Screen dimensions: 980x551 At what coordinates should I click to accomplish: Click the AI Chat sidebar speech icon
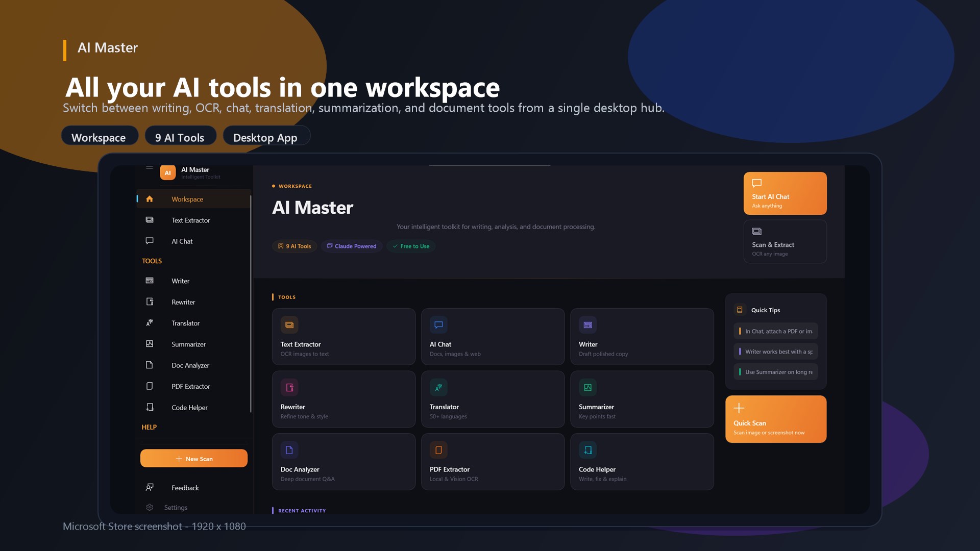tap(150, 241)
